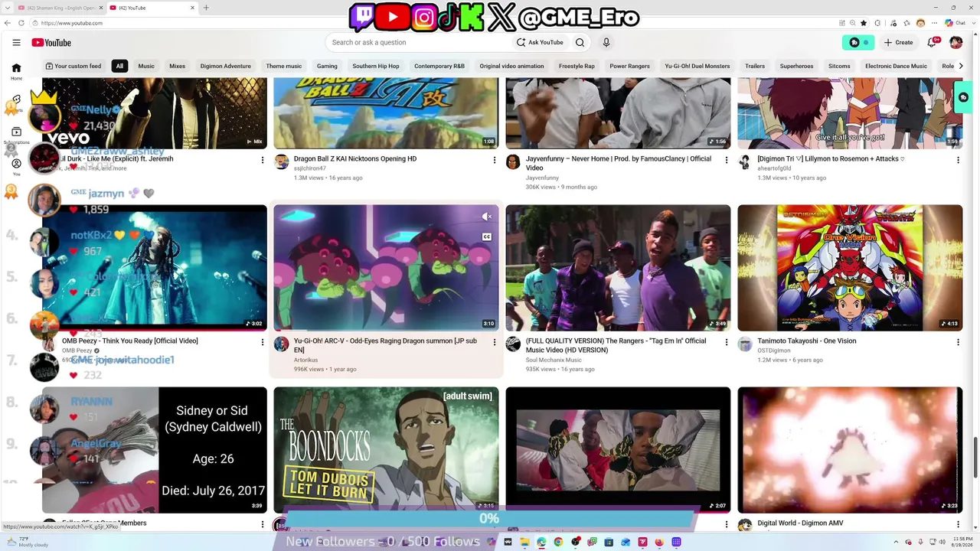The image size is (980, 551).
Task: Select the Yu-Gi-Oh! Duel Monsters chip
Action: click(x=697, y=66)
